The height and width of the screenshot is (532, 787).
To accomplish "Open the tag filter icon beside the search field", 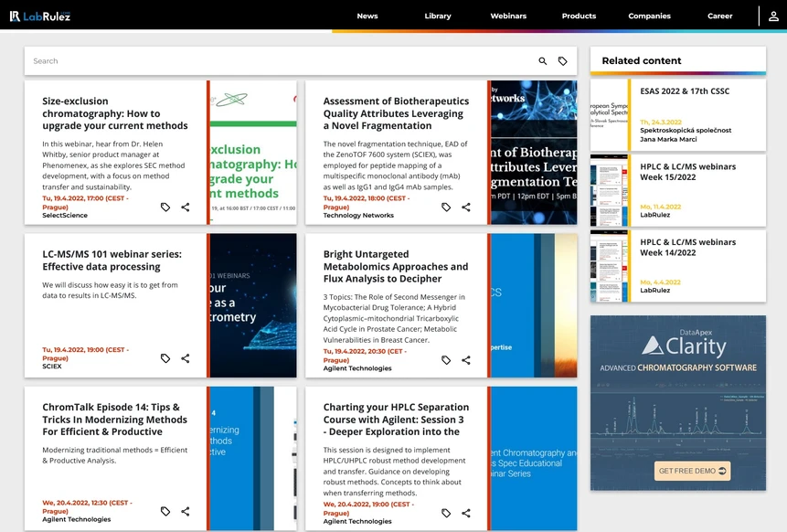I will 565,60.
